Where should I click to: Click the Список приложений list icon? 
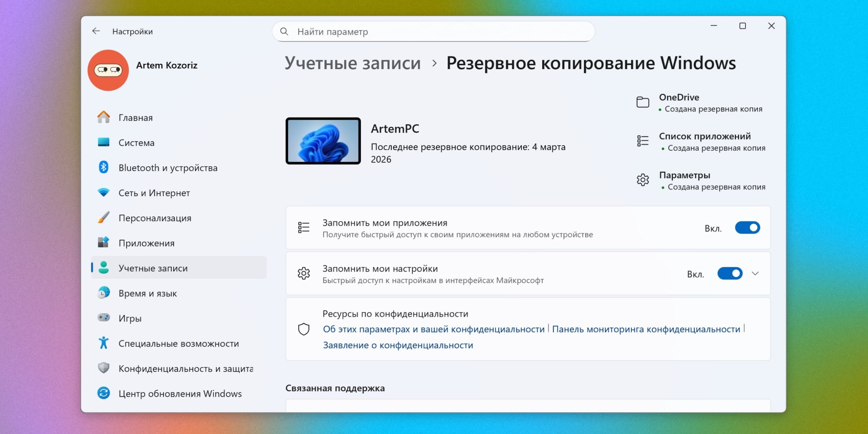click(643, 140)
